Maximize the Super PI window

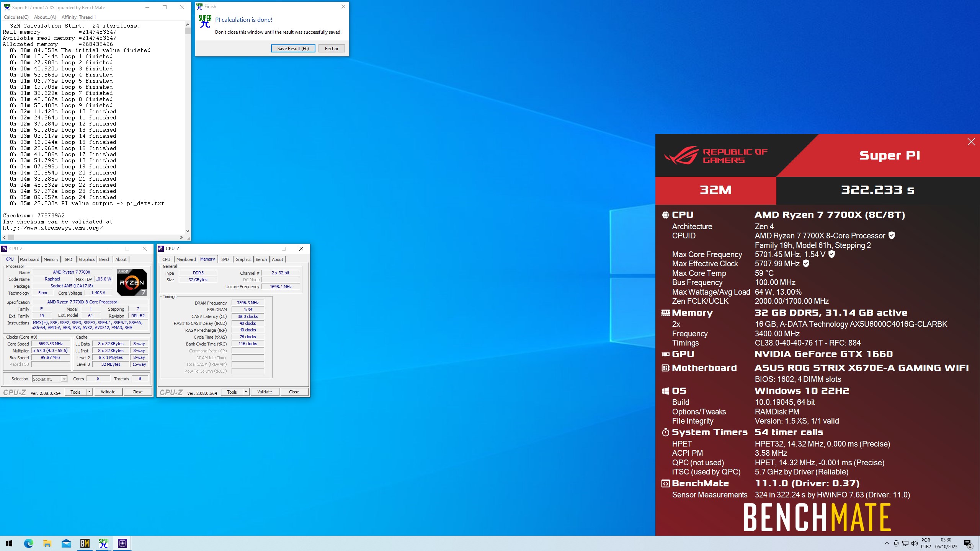pyautogui.click(x=165, y=7)
